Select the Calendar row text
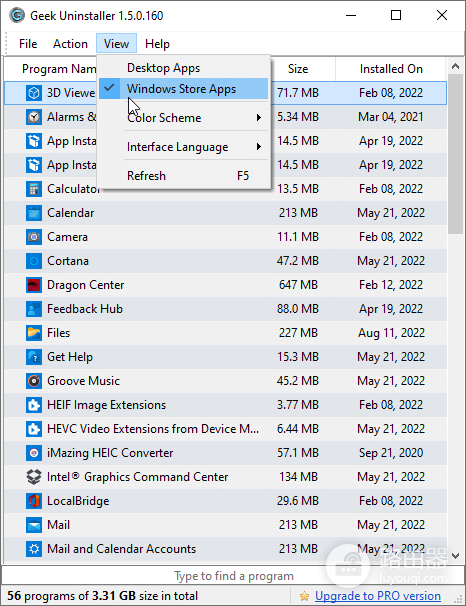This screenshot has height=606, width=466. point(71,213)
